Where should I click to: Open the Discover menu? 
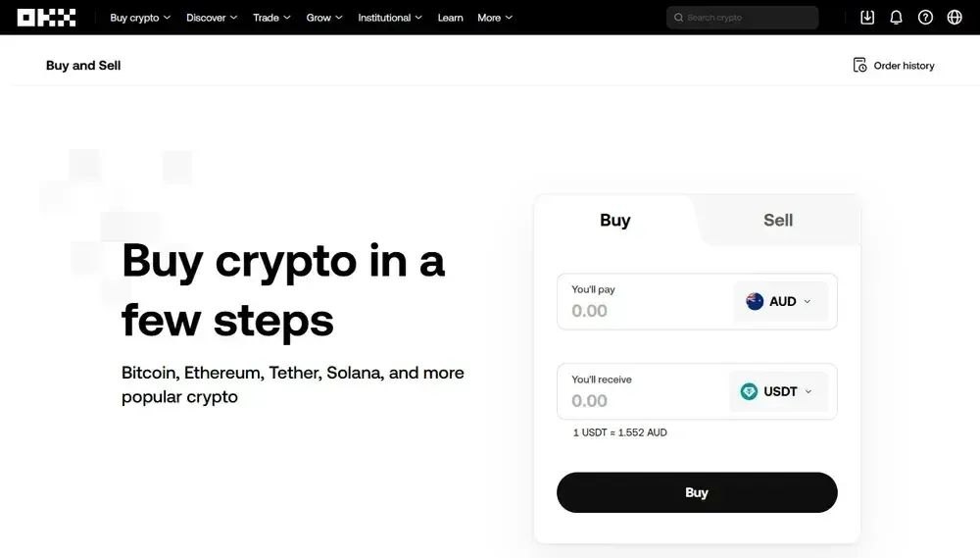[212, 18]
